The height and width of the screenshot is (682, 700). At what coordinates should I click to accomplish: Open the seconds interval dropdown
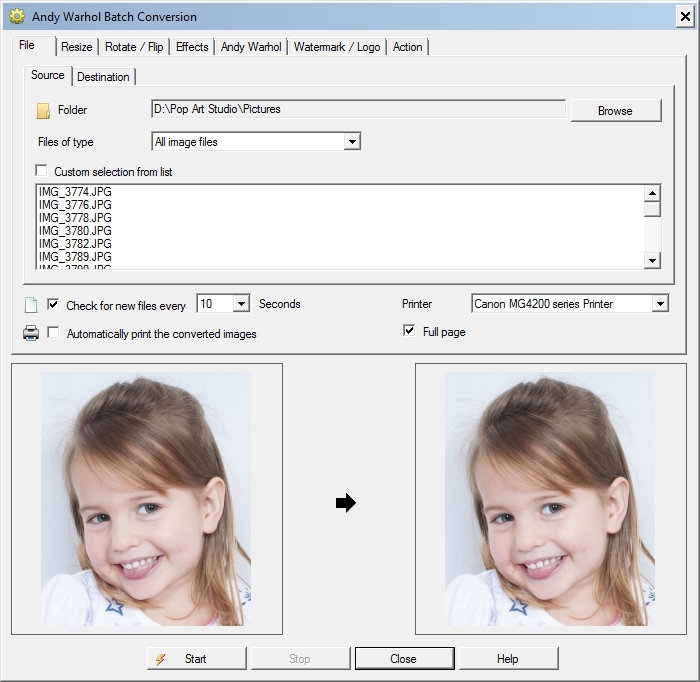point(241,304)
